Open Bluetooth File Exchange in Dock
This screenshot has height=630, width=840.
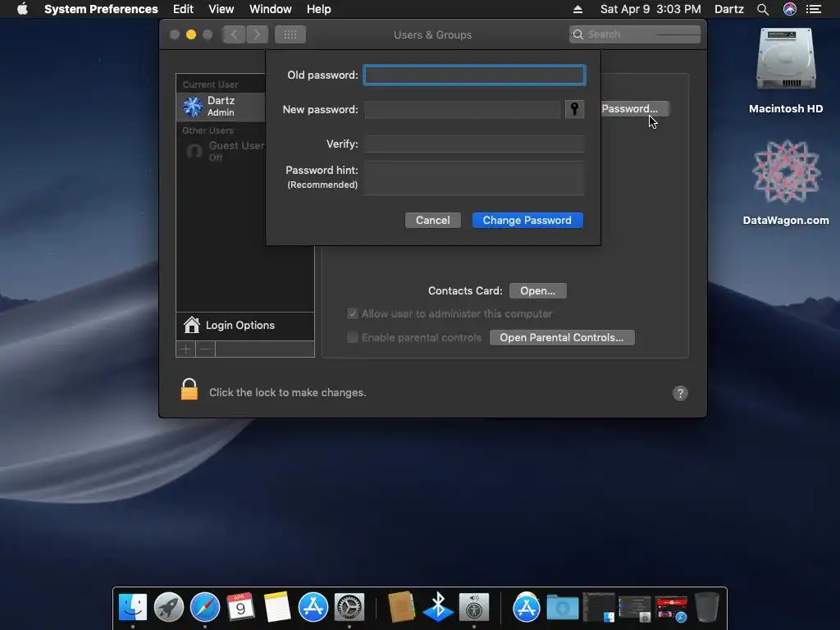(438, 607)
